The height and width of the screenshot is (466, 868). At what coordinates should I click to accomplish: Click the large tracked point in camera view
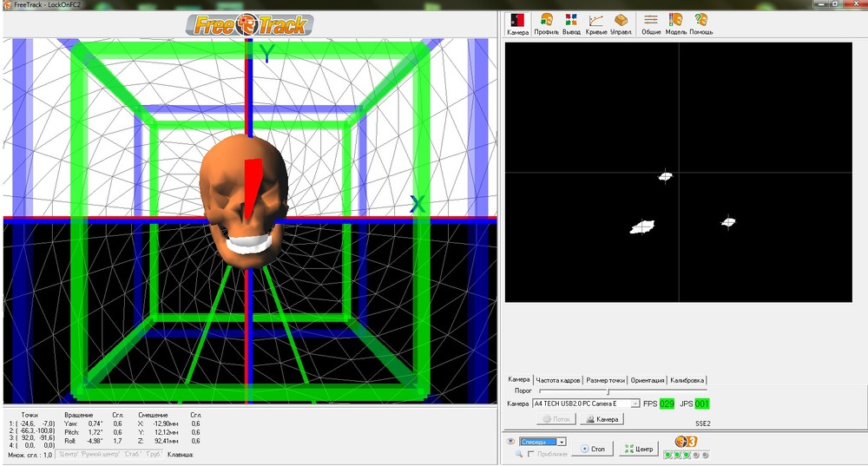click(x=642, y=226)
